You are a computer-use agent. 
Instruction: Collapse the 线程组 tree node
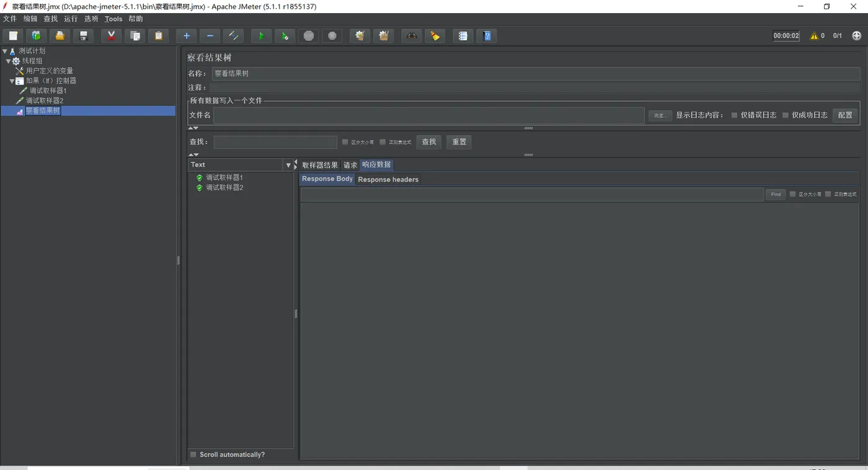[x=9, y=61]
